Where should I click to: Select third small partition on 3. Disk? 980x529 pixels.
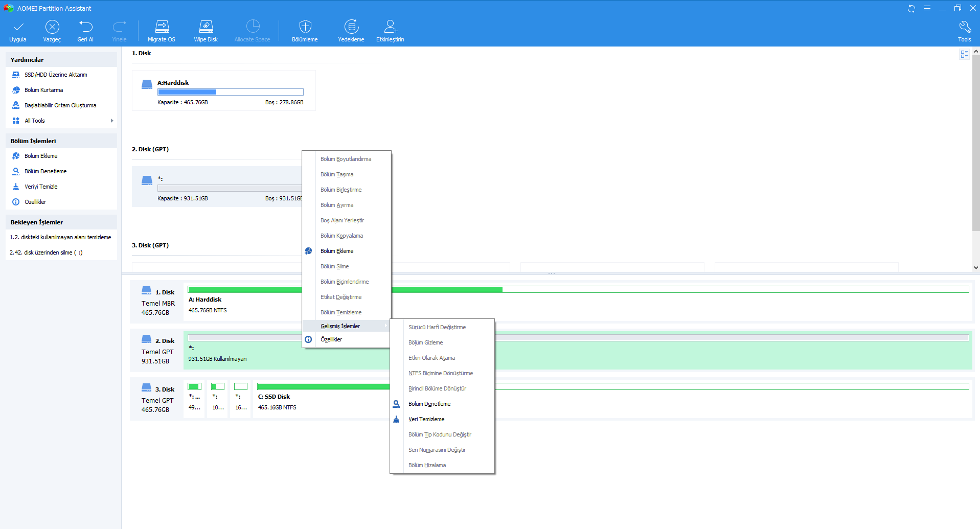pyautogui.click(x=241, y=399)
